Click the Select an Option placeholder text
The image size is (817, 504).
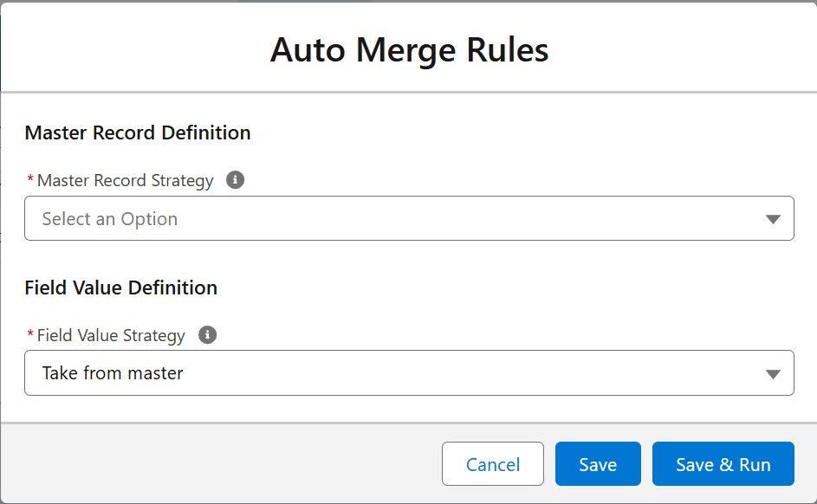point(110,219)
